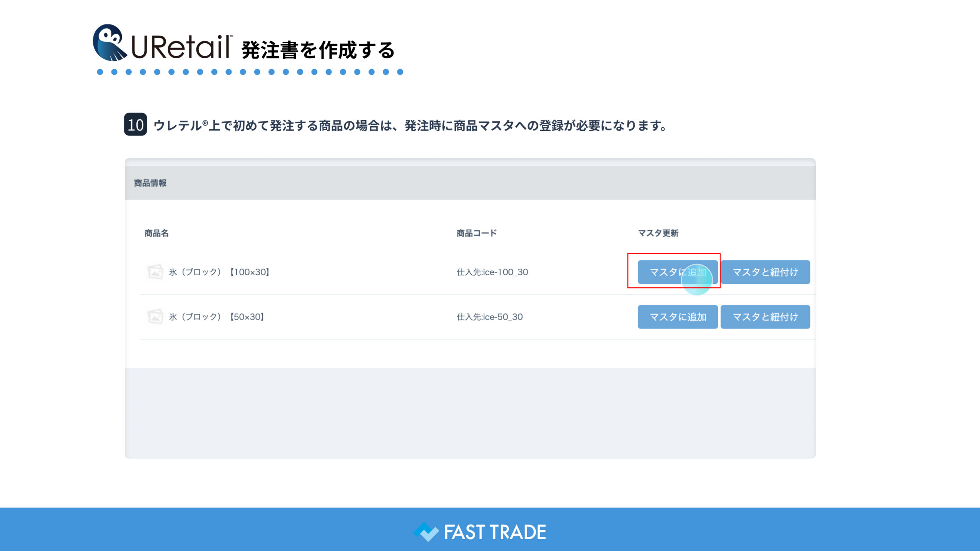This screenshot has width=980, height=551.
Task: Click the マスタ更新 column header
Action: click(658, 233)
